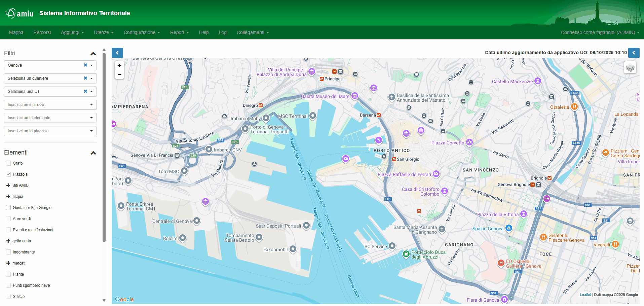The height and width of the screenshot is (306, 644).
Task: Go to the Percorsi page
Action: [x=42, y=32]
